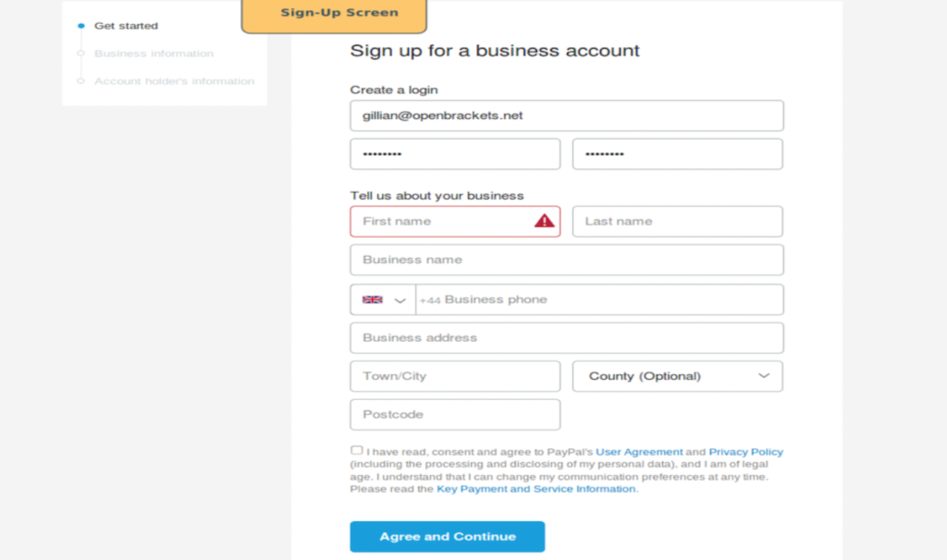Click the Postcode input field
The height and width of the screenshot is (560, 947).
454,414
